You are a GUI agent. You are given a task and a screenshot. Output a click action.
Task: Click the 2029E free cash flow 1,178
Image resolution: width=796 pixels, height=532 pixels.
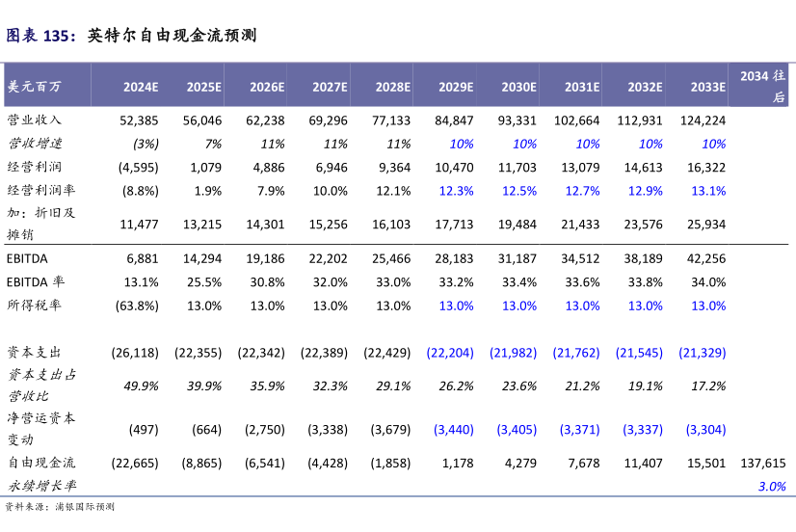pyautogui.click(x=457, y=464)
